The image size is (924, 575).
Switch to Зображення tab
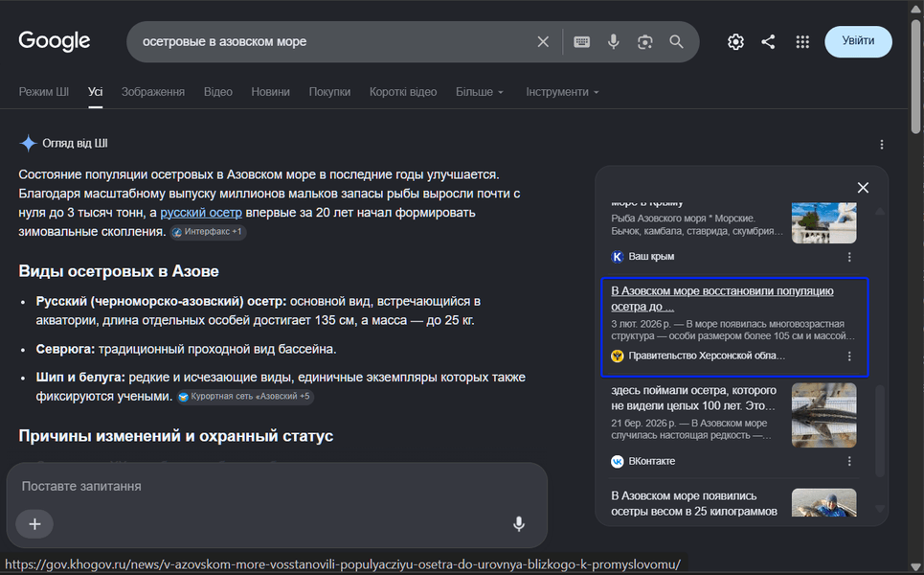(x=153, y=92)
